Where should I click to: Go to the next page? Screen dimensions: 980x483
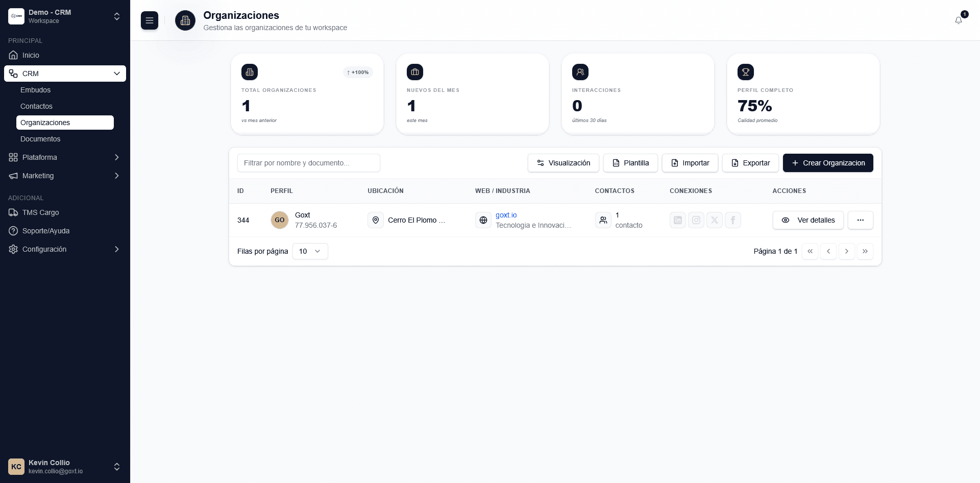847,251
